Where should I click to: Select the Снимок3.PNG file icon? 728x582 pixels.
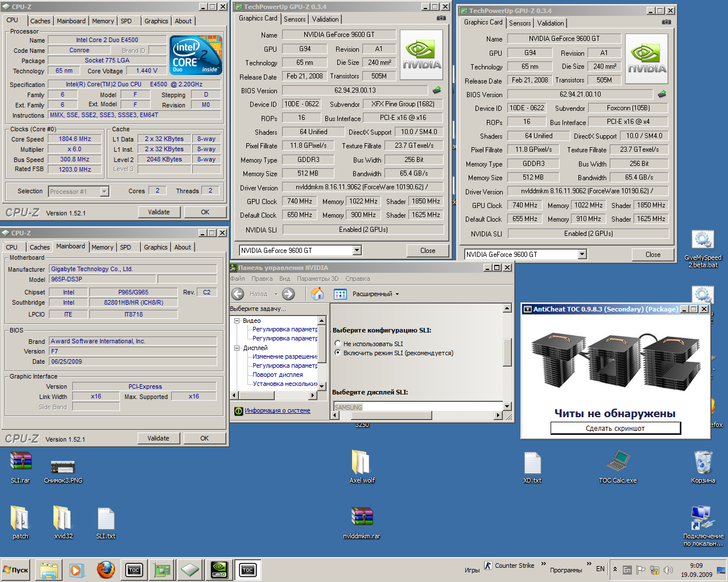(63, 471)
